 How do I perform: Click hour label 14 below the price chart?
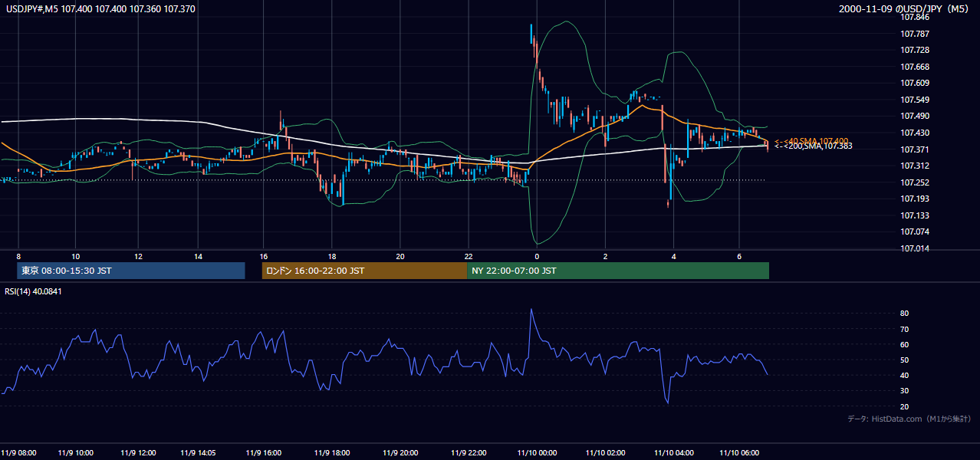pyautogui.click(x=198, y=256)
